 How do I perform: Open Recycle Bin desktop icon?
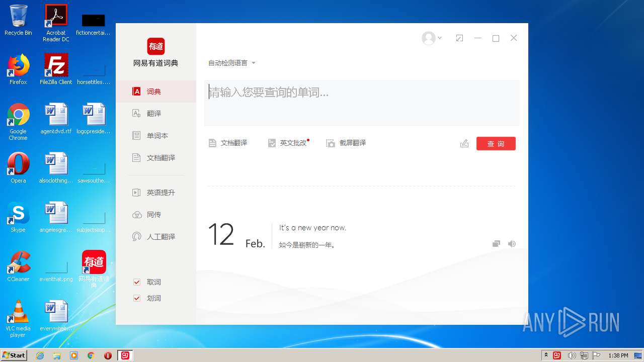[x=18, y=21]
